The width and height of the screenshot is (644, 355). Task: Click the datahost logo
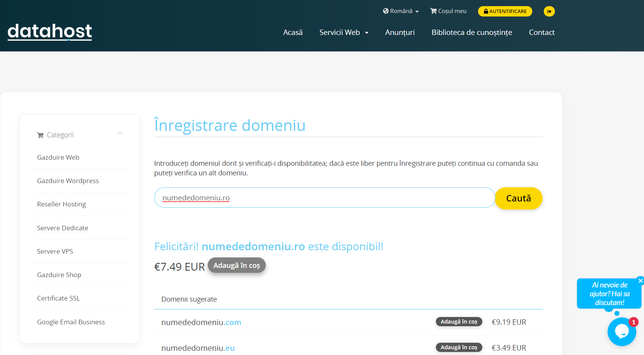[50, 31]
